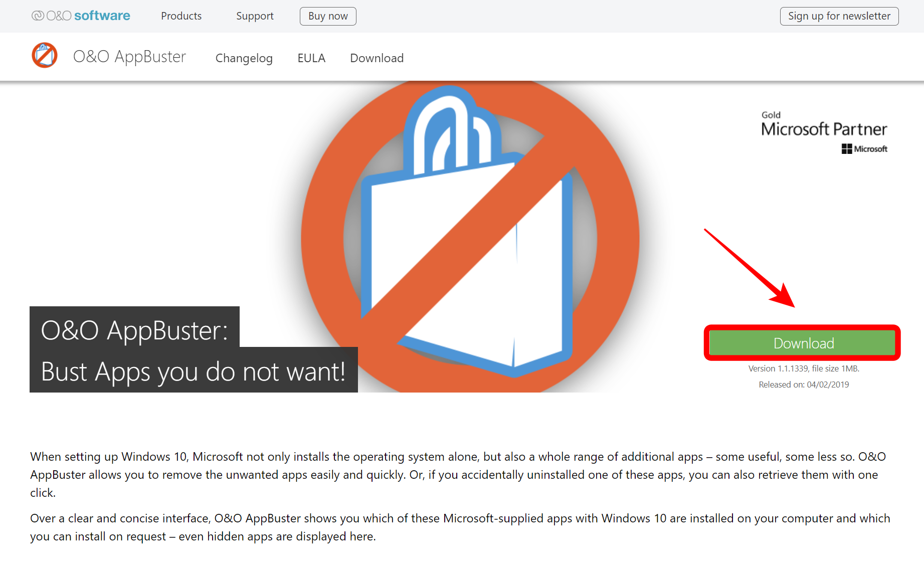Image resolution: width=924 pixels, height=570 pixels.
Task: Click the O&O software logo
Action: (81, 16)
